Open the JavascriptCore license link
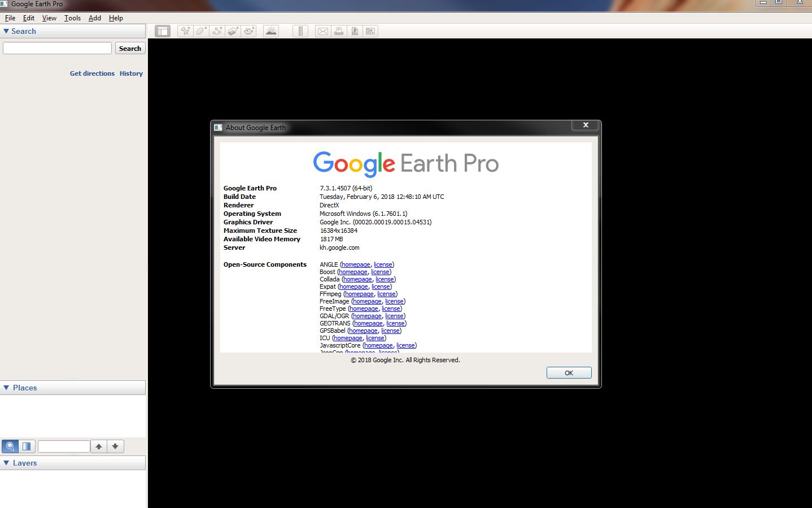Viewport: 812px width, 508px height. click(x=405, y=345)
